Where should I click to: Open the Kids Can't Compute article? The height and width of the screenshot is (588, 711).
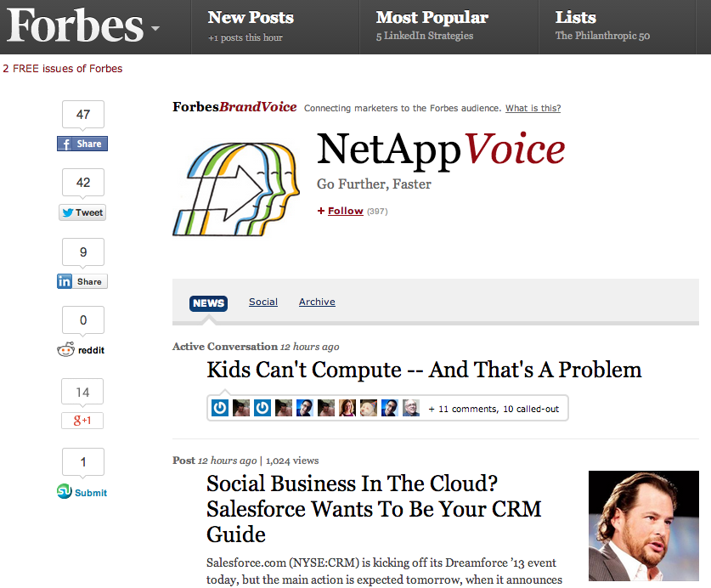(424, 370)
